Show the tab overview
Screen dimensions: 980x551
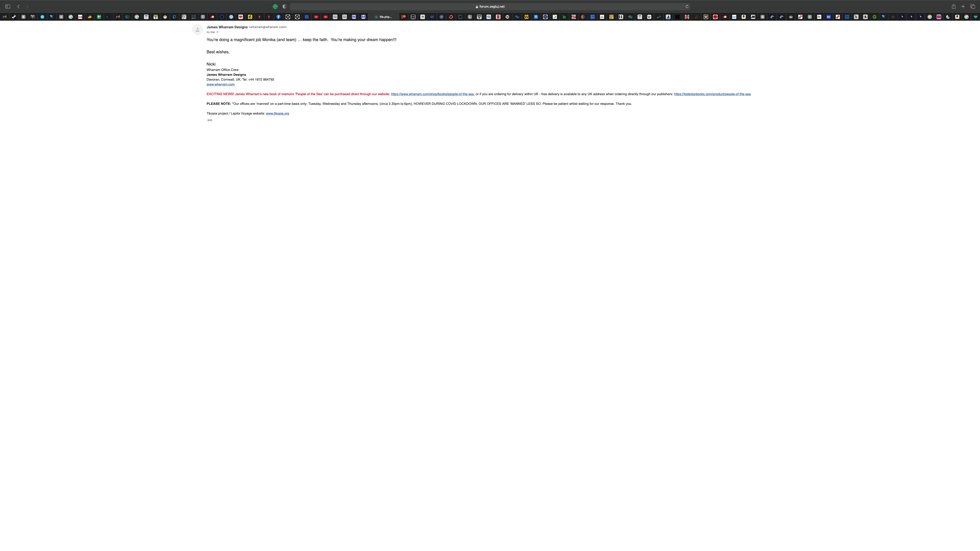point(973,6)
